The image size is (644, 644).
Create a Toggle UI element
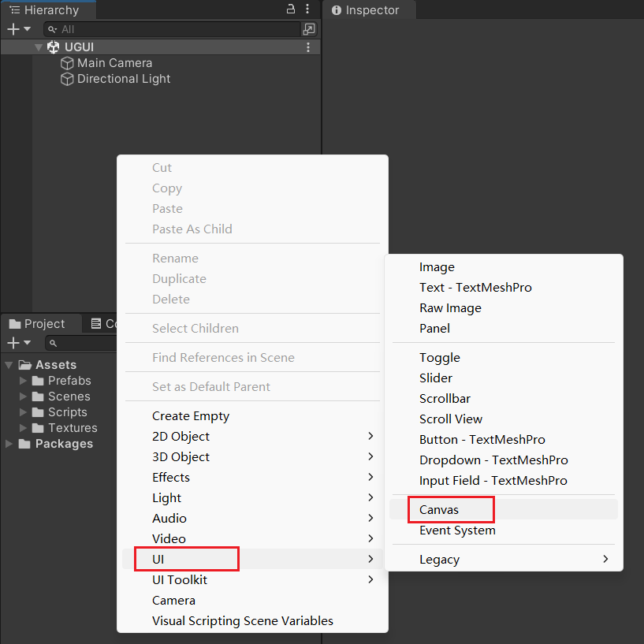point(504,357)
